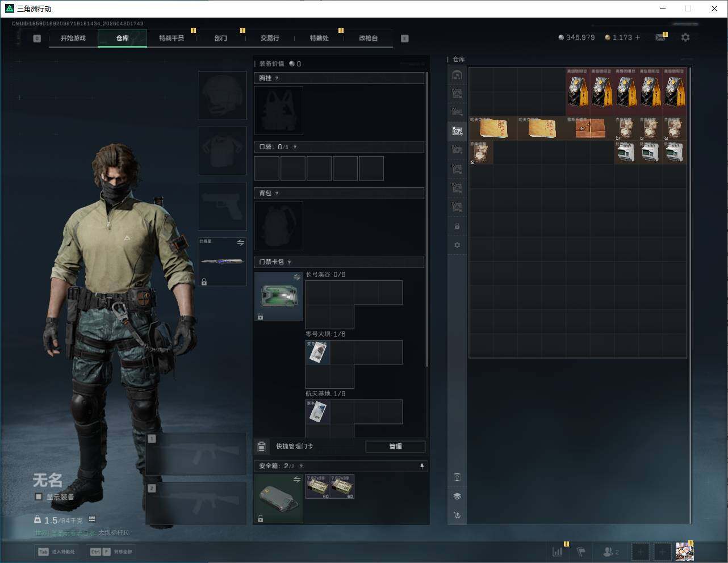Toggle the 显示装备 checkbox
Image resolution: width=728 pixels, height=563 pixels.
39,497
